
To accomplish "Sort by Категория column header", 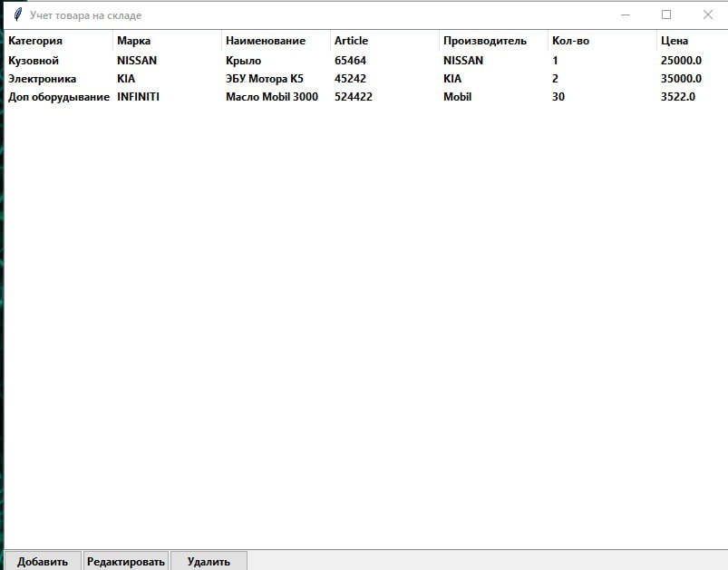I will [36, 41].
